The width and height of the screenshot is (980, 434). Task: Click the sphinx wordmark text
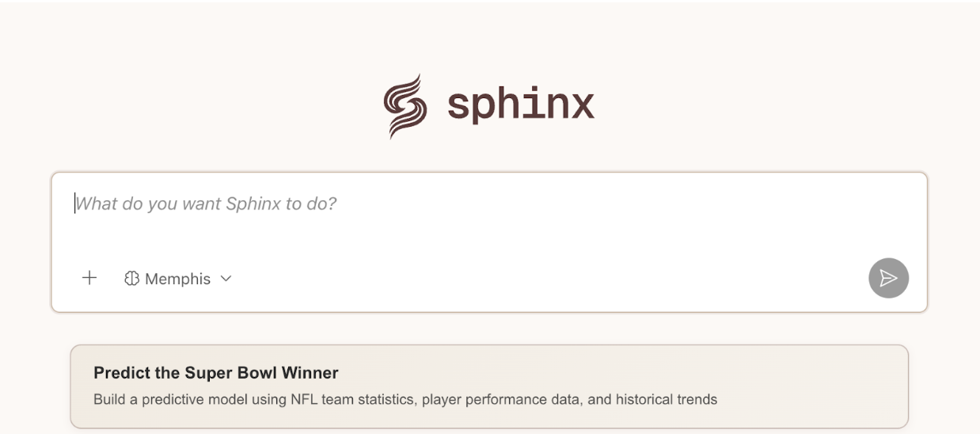[x=520, y=105]
